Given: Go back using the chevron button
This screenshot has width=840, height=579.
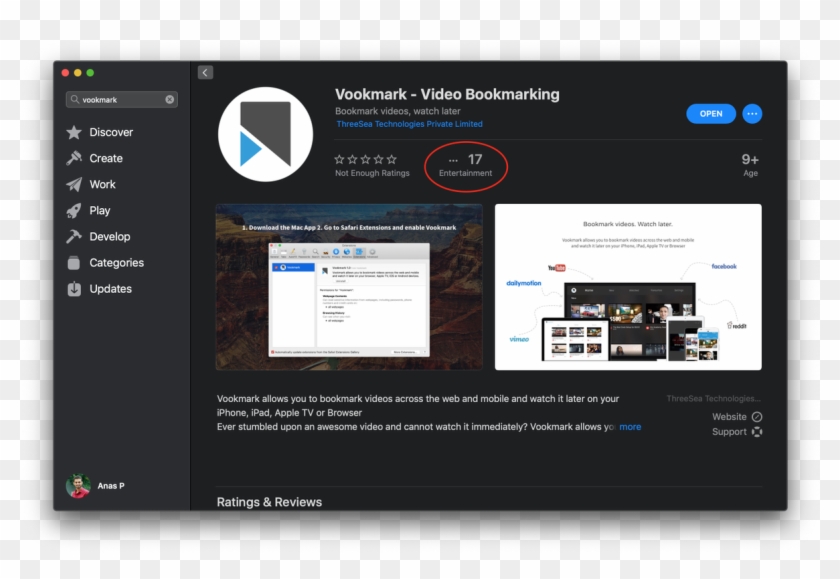Looking at the screenshot, I should [205, 72].
